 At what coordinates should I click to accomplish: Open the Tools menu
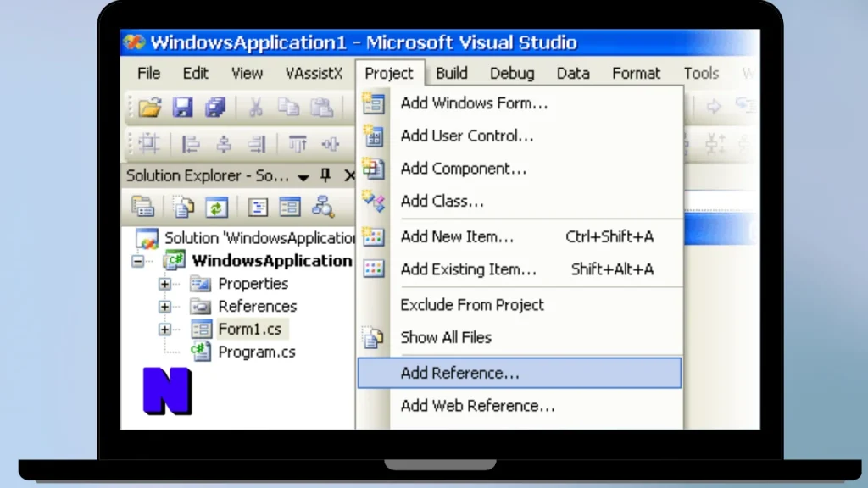click(701, 74)
